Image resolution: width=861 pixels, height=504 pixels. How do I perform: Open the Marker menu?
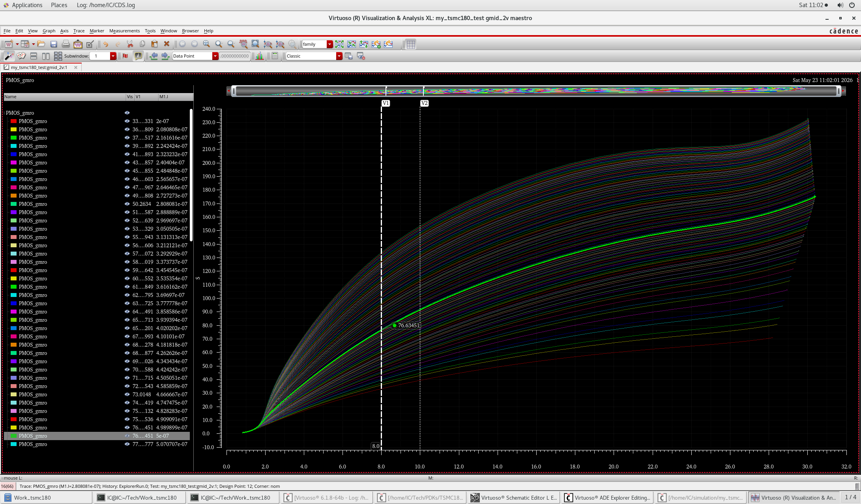(x=97, y=31)
